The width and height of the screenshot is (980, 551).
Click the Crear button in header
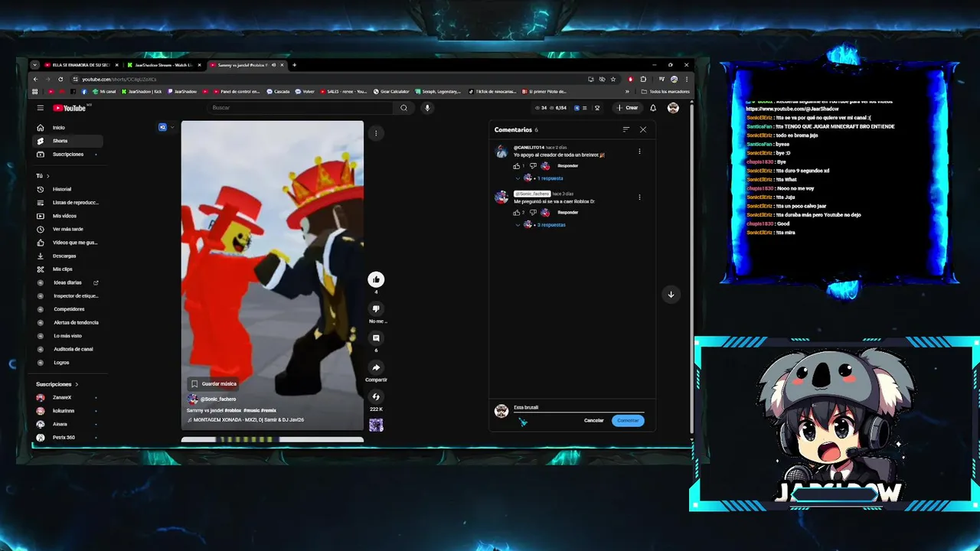628,108
